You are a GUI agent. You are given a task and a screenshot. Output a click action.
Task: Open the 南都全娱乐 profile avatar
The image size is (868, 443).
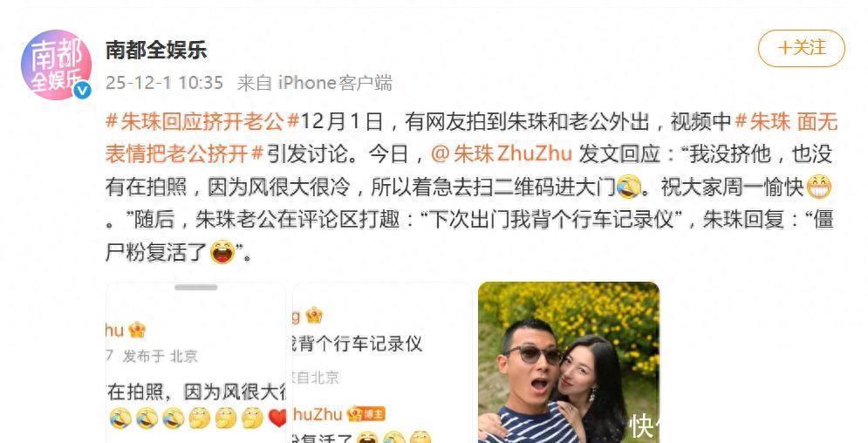coord(56,65)
